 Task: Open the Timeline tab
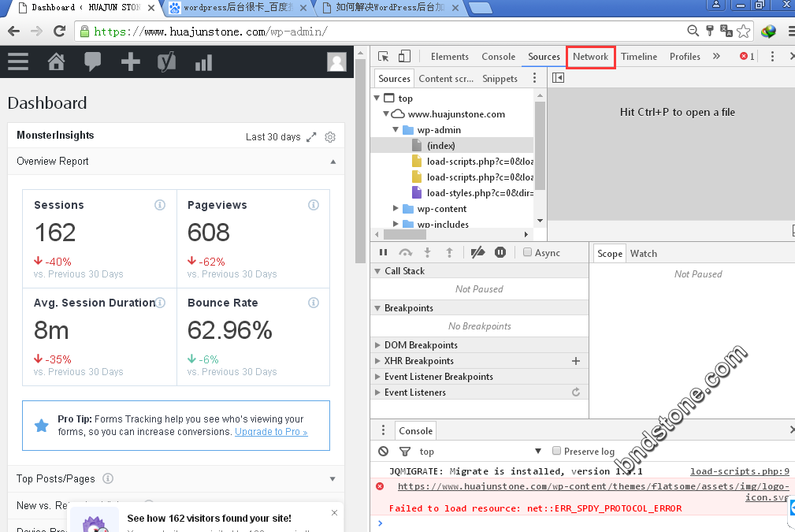tap(639, 57)
